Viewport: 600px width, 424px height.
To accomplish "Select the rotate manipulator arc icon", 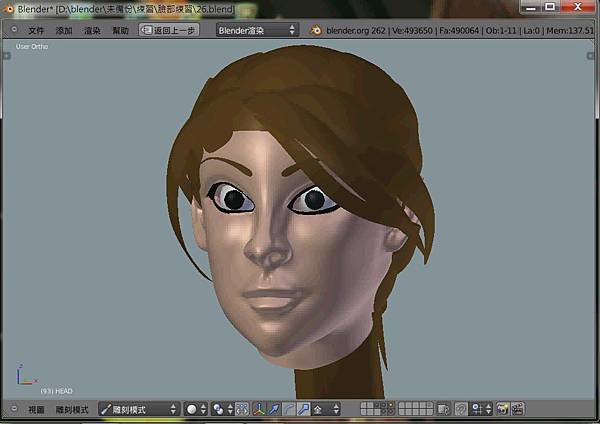I will pyautogui.click(x=289, y=409).
